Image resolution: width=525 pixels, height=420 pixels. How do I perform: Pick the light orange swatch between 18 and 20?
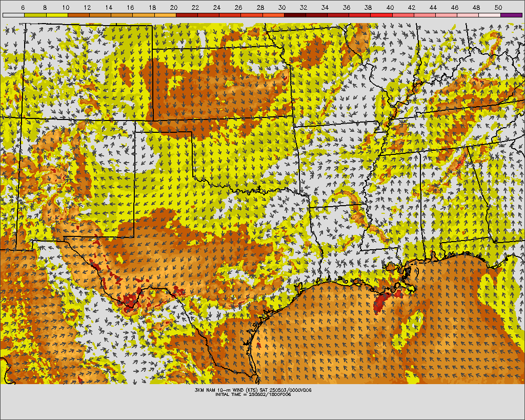(x=166, y=15)
